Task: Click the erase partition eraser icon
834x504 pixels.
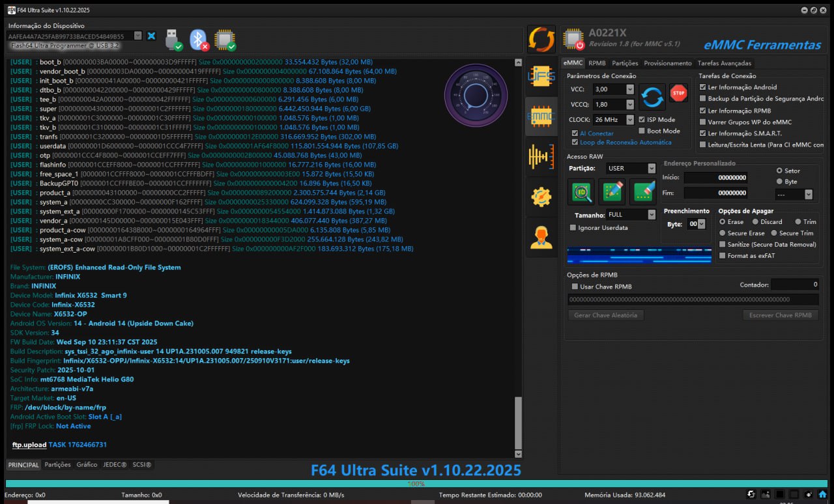Action: coord(642,191)
